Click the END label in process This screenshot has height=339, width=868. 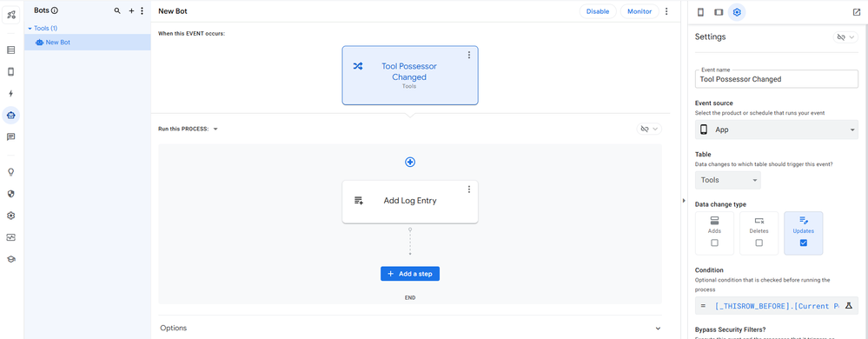[x=410, y=297]
